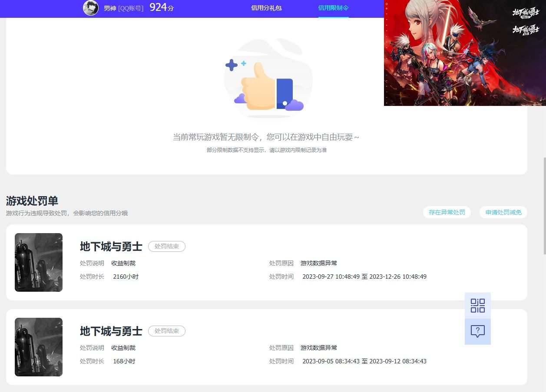Image resolution: width=546 pixels, height=392 pixels.
Task: Click 游戏数据异常 in the 168小时 penalty card
Action: click(319, 348)
